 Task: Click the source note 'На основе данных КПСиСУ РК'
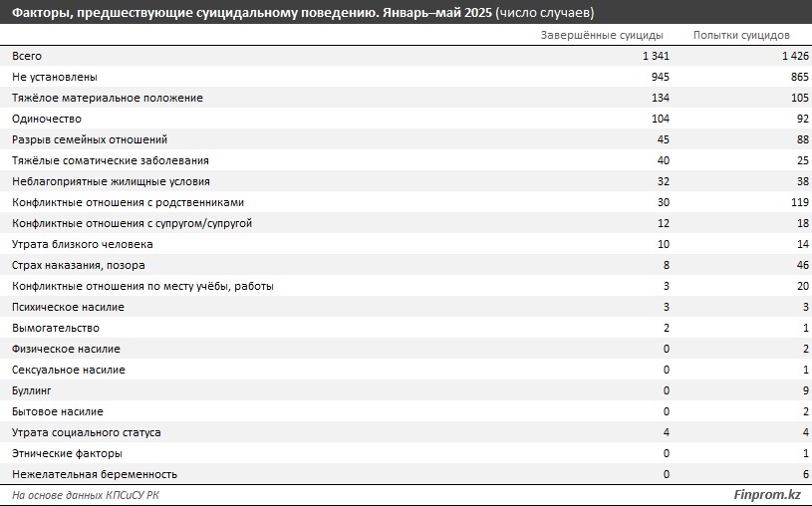[86, 495]
